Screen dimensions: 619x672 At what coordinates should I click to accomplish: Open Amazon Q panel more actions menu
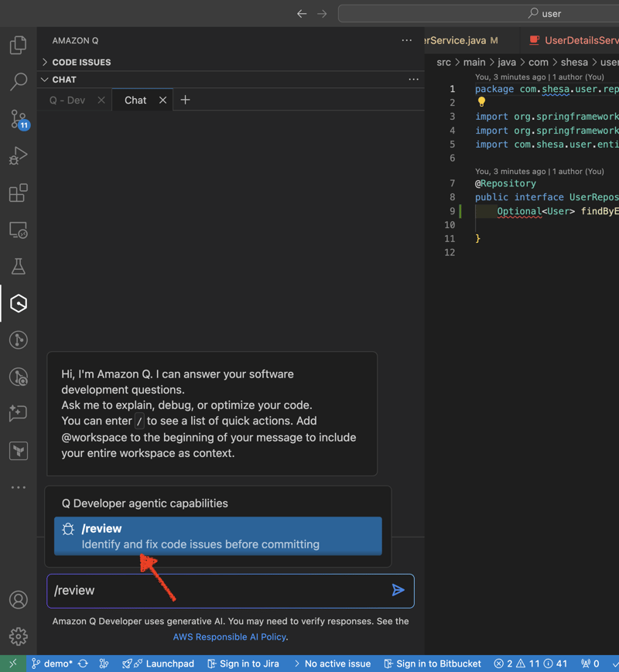tap(407, 40)
